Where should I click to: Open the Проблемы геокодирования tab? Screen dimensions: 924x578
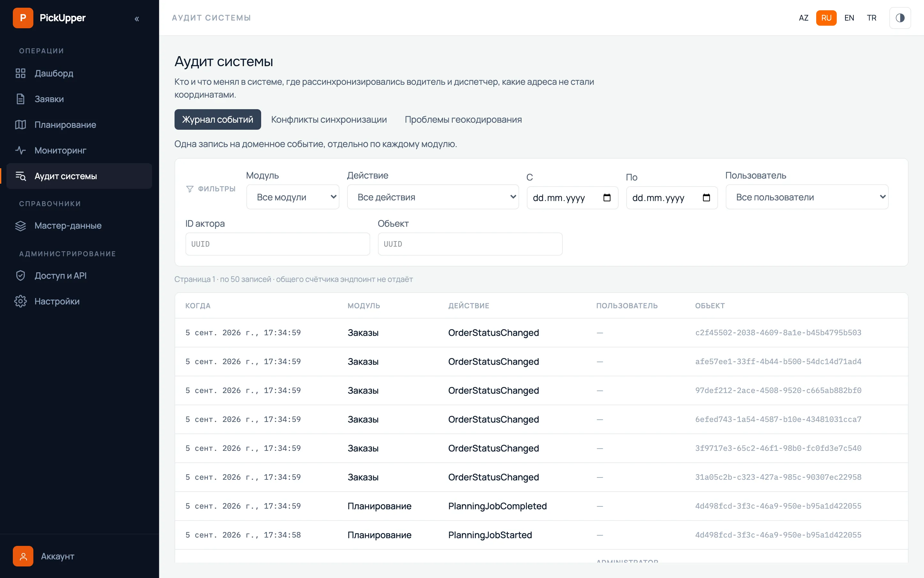[x=463, y=120]
